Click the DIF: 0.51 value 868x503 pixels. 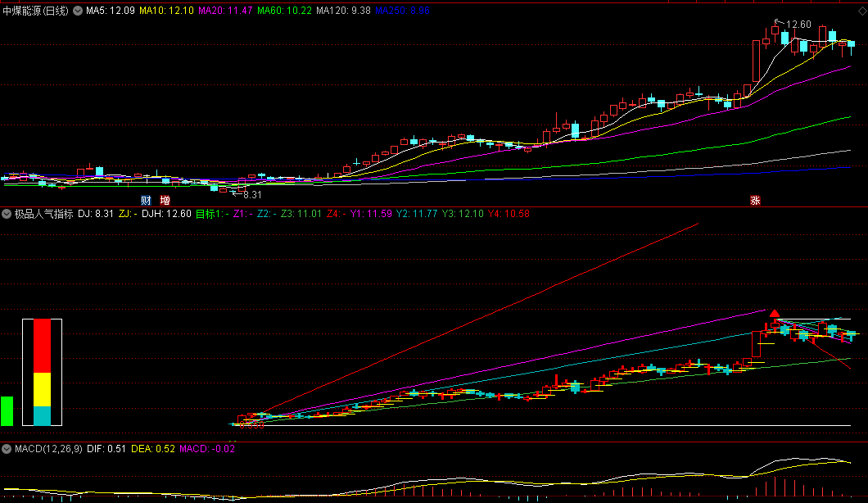pos(106,449)
